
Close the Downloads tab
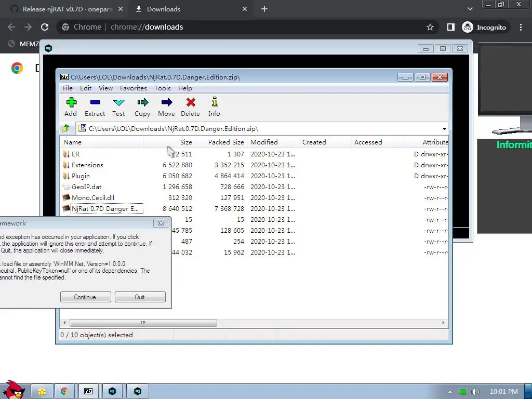tap(245, 9)
